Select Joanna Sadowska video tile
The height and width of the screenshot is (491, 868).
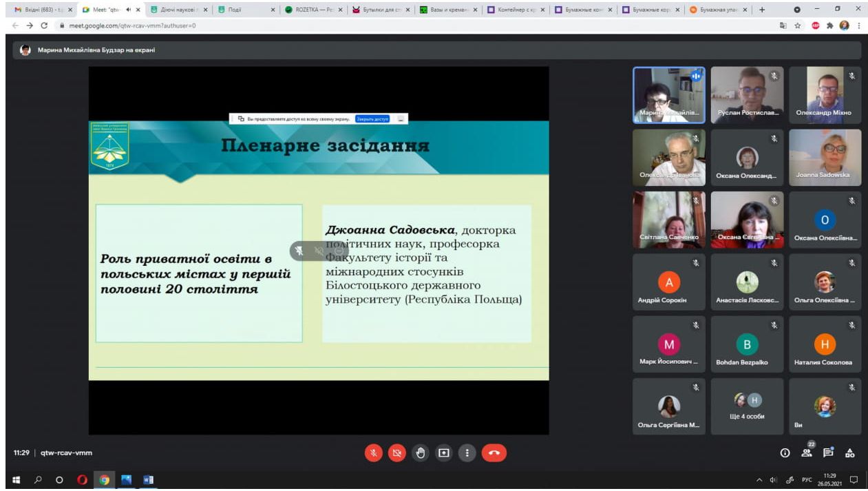pyautogui.click(x=825, y=158)
